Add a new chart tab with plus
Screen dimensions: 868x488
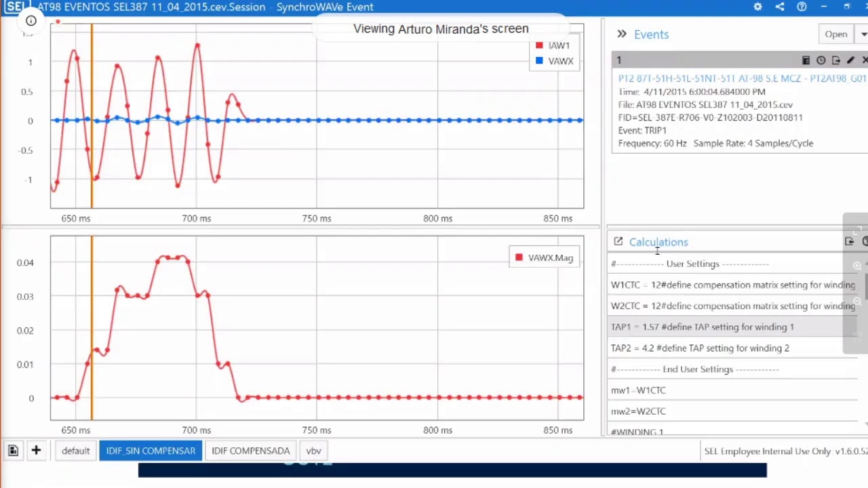click(x=36, y=450)
